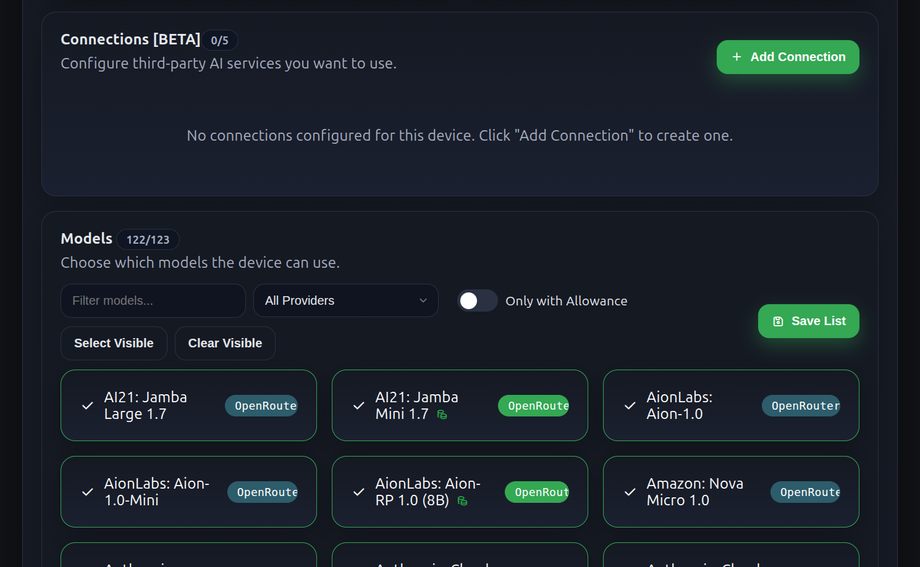Click the chevron arrow in the providers dropdown
920x567 pixels.
(423, 301)
